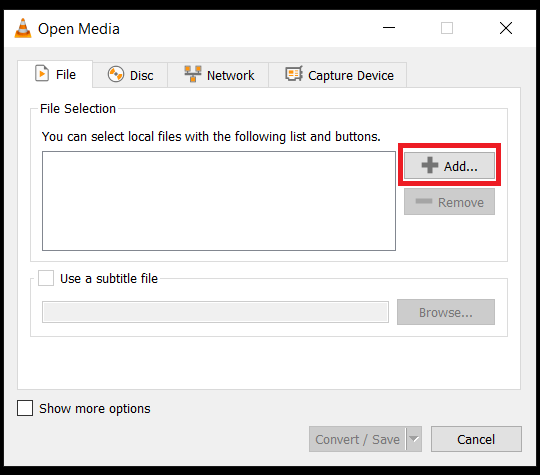Select the Capture Device tab
This screenshot has height=475, width=540.
point(338,75)
